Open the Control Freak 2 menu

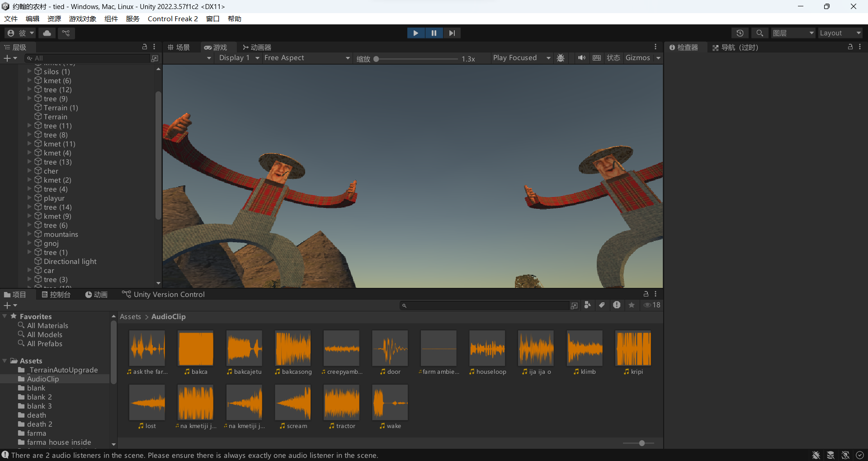(173, 19)
